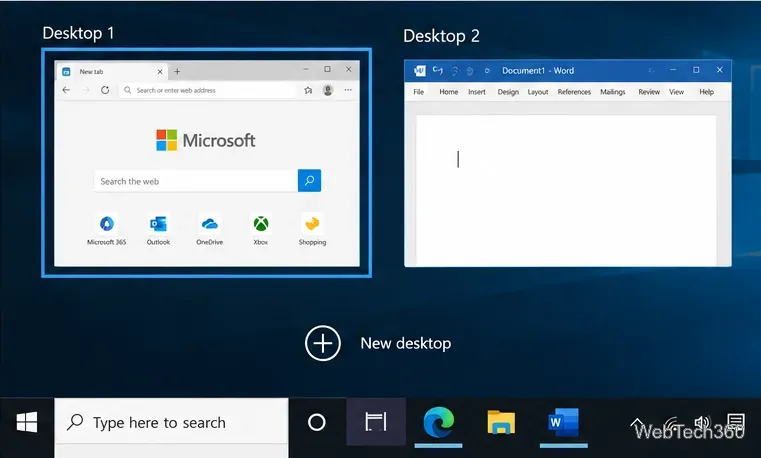Open Edge's three-dot settings menu
The height and width of the screenshot is (458, 761).
pos(348,90)
